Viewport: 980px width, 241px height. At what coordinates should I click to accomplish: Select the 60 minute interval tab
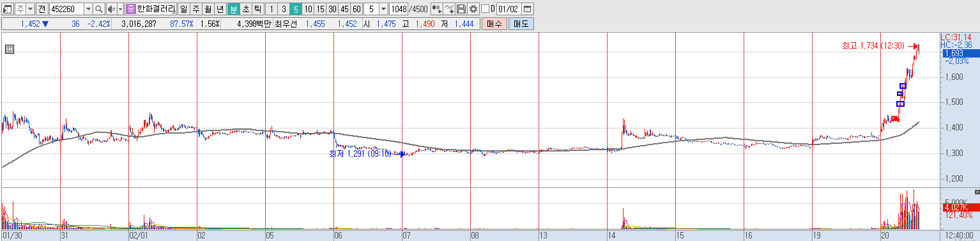tap(356, 9)
